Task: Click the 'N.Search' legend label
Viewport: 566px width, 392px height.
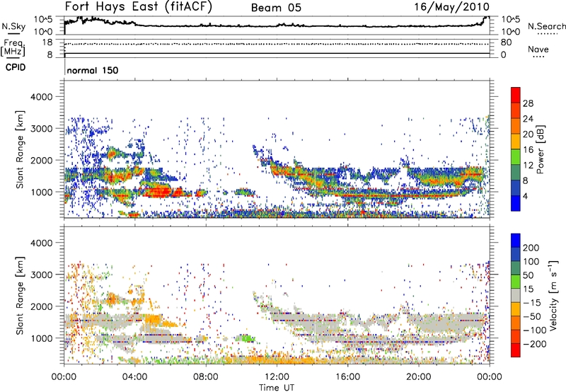Action: pos(546,26)
